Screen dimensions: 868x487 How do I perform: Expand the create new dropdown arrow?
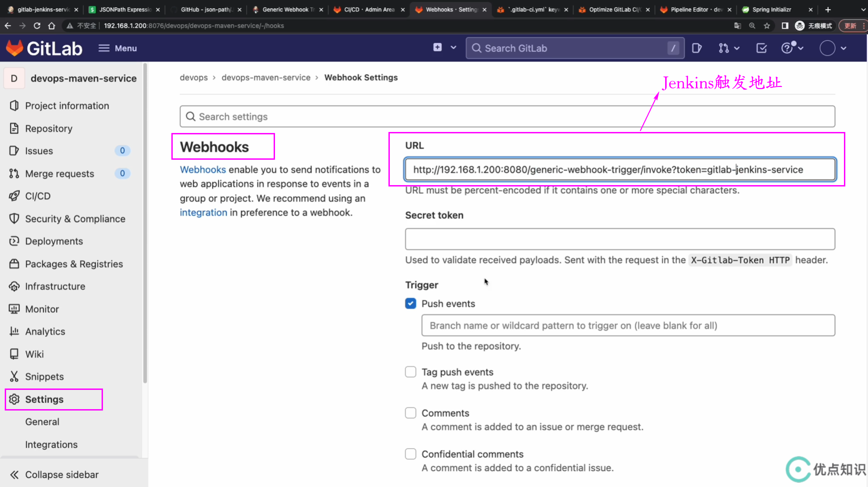[x=453, y=47]
